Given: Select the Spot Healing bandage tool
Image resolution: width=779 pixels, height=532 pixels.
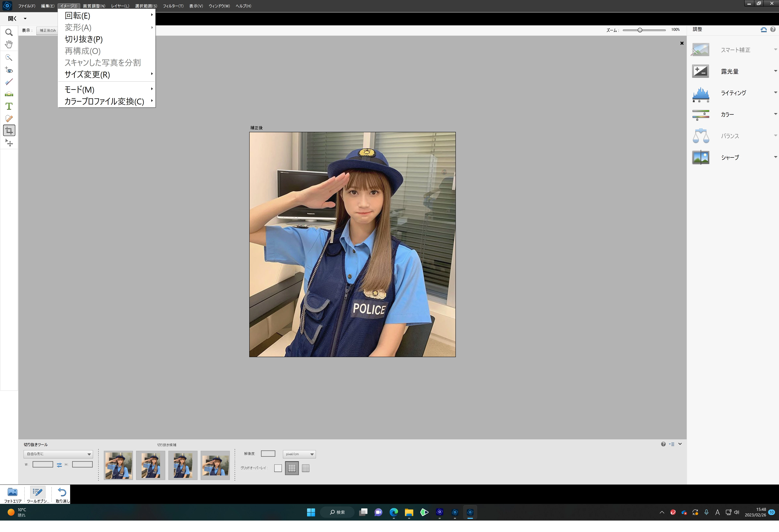Looking at the screenshot, I should click(x=9, y=118).
